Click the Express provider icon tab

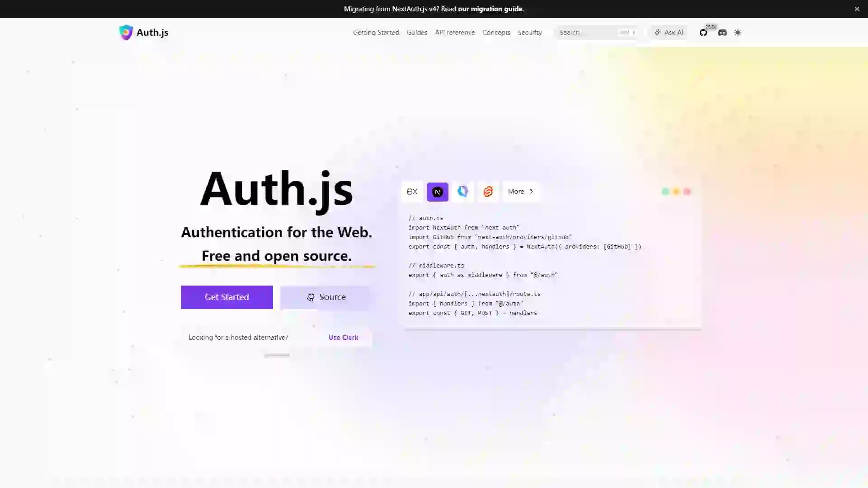411,191
